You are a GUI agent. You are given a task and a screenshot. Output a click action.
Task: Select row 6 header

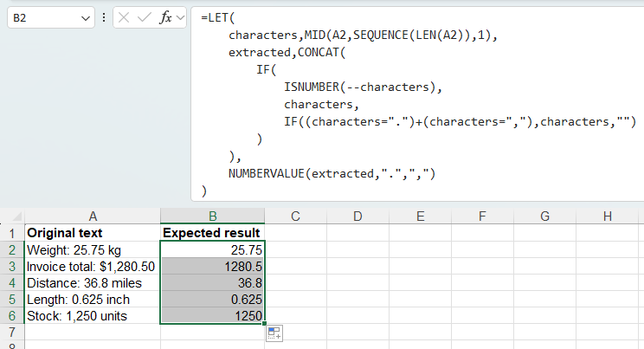[x=12, y=316]
